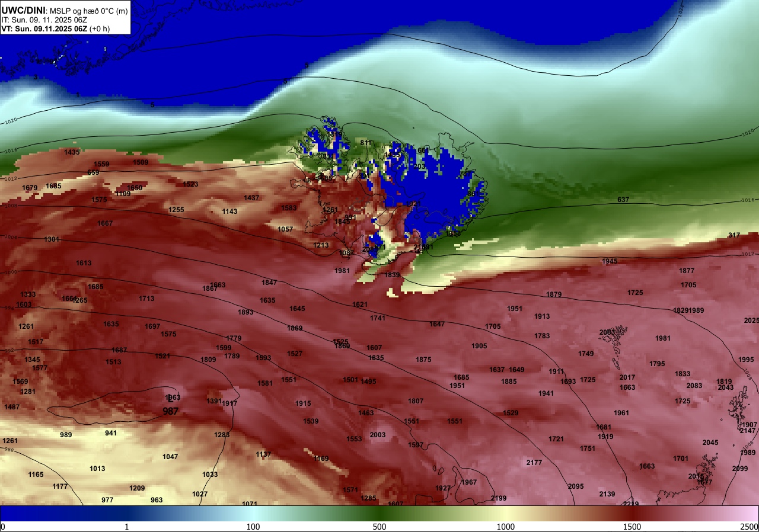Click the map value 2177

tap(534, 462)
